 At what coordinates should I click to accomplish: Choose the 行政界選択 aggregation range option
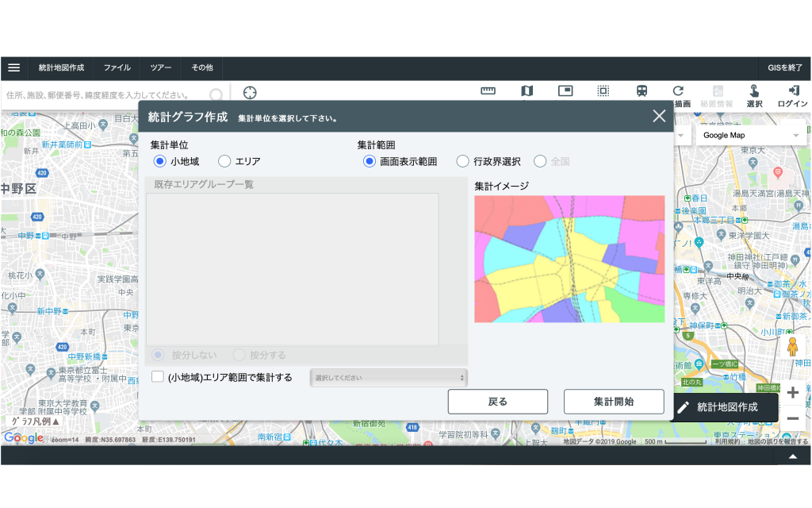pos(462,161)
